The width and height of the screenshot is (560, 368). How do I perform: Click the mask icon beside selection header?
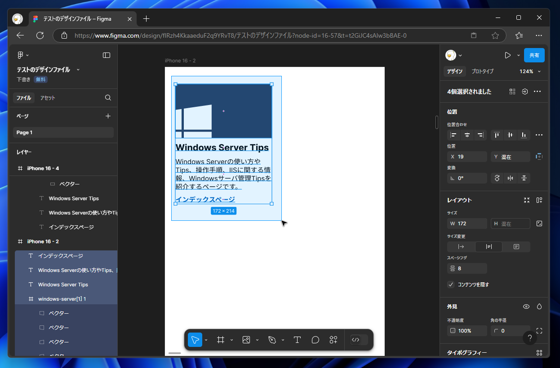coord(525,92)
